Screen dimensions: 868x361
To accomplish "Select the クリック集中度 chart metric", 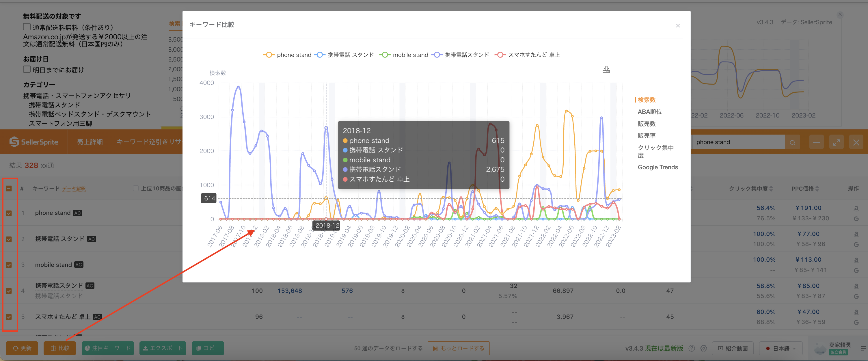I will [x=655, y=151].
